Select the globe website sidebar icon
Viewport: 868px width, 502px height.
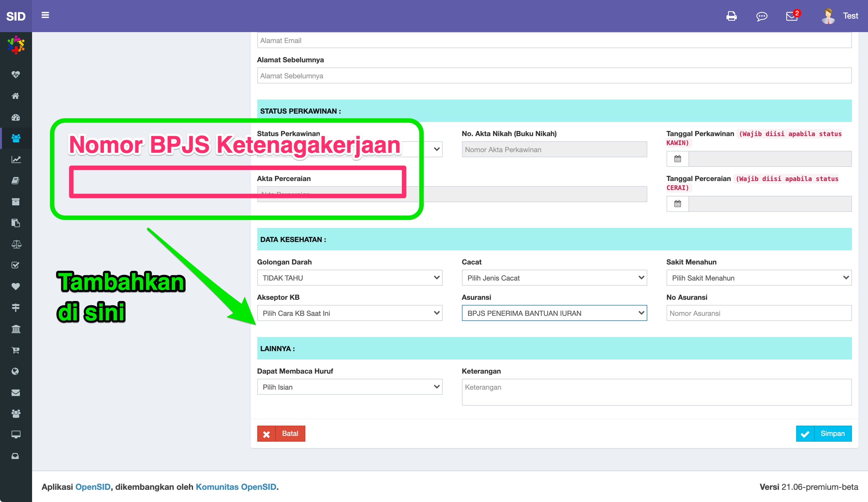[15, 371]
